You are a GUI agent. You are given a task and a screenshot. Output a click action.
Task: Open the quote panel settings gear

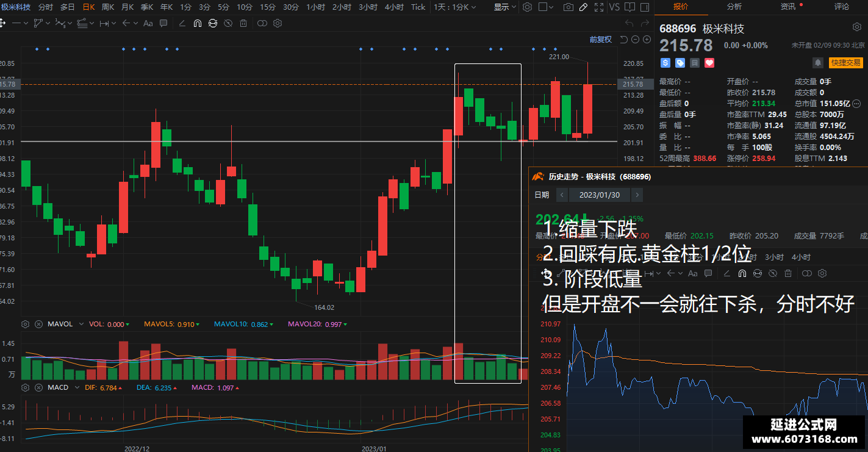(x=856, y=27)
